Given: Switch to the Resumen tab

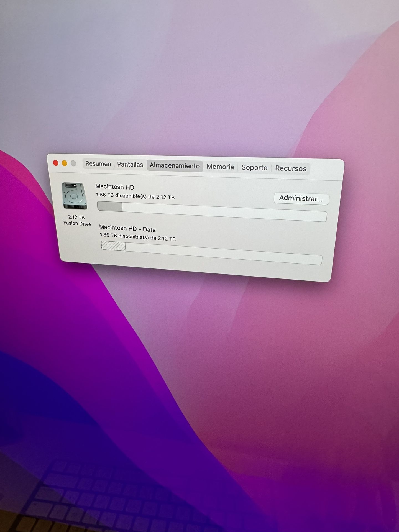Looking at the screenshot, I should click(x=98, y=164).
